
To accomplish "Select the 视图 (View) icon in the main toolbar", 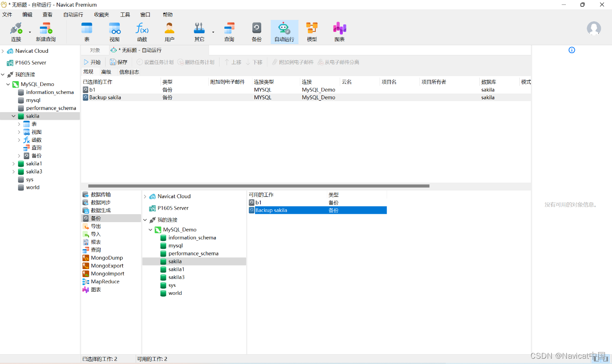I will point(114,32).
